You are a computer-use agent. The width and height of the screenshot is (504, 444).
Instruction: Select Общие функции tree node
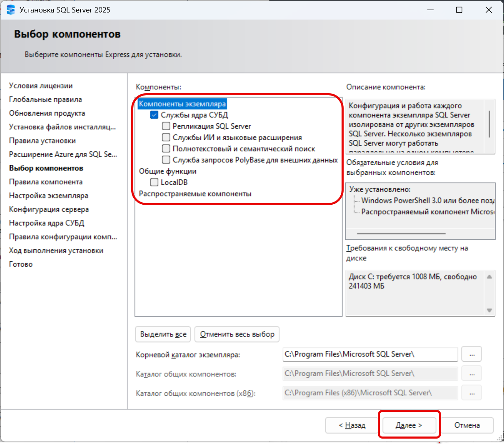point(167,171)
